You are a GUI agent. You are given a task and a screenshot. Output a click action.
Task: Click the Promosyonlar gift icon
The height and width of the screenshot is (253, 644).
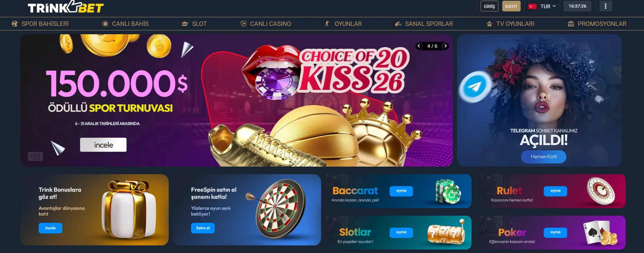tap(571, 24)
